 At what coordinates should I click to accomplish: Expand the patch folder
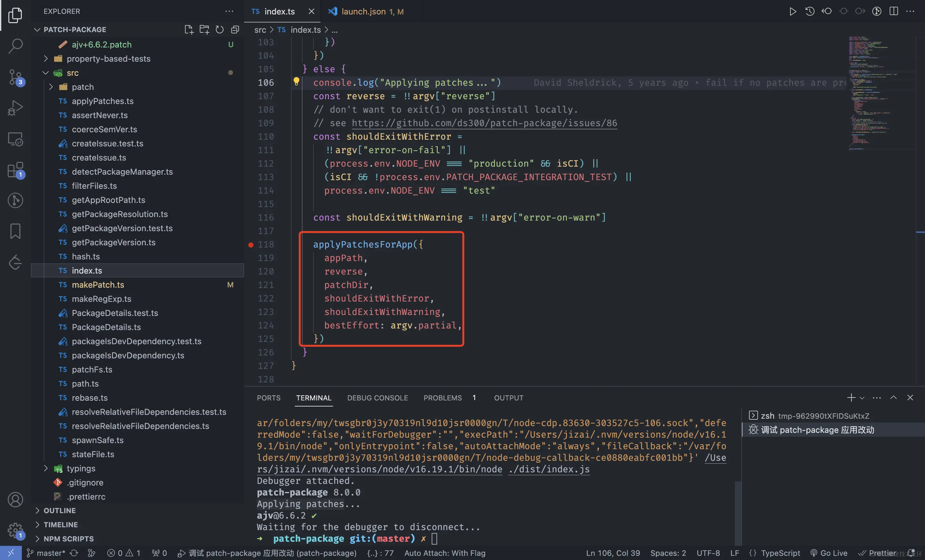(51, 87)
